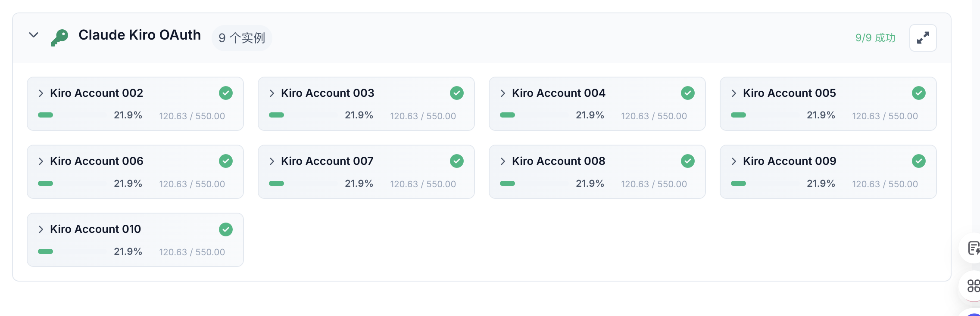
Task: Expand Kiro Account 004 chevron
Action: [x=503, y=93]
